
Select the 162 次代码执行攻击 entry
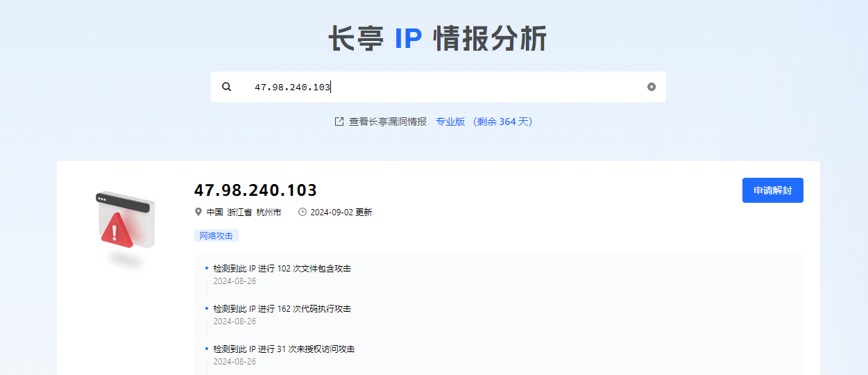(282, 309)
